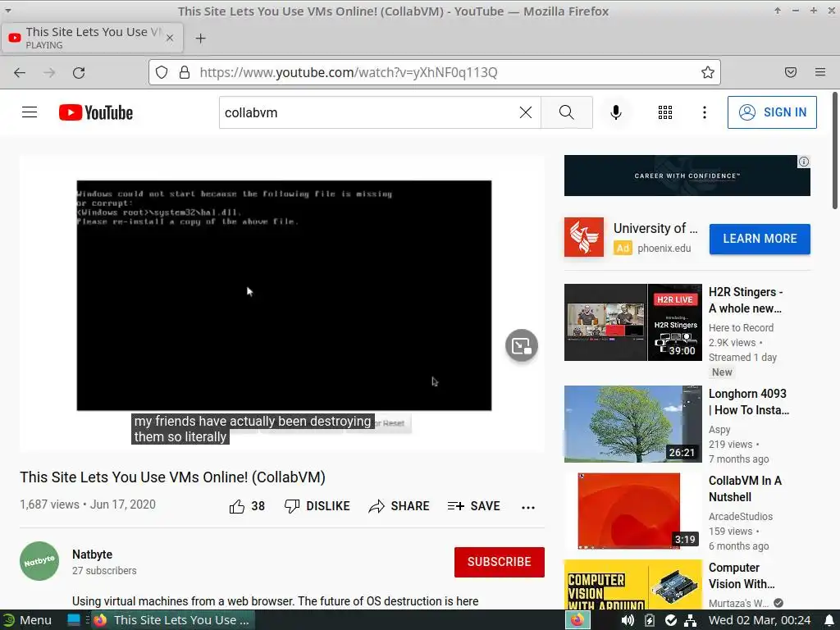Run search with the magnifier button
Viewport: 840px width, 630px height.
pyautogui.click(x=566, y=112)
